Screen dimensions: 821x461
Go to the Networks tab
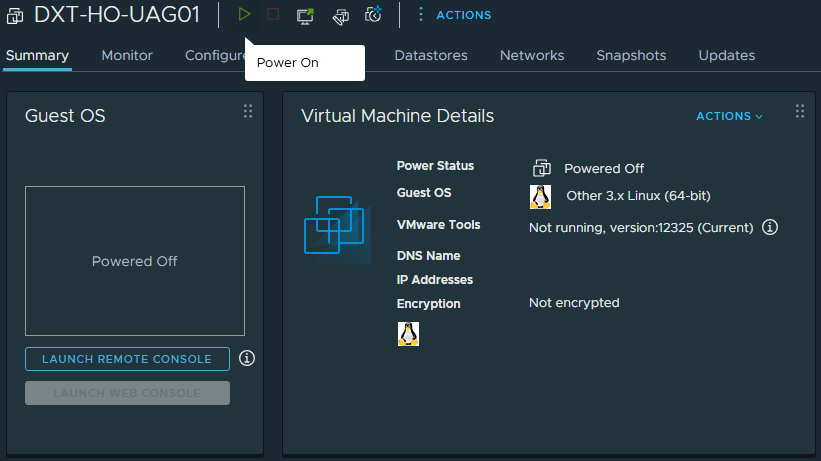[x=532, y=56]
